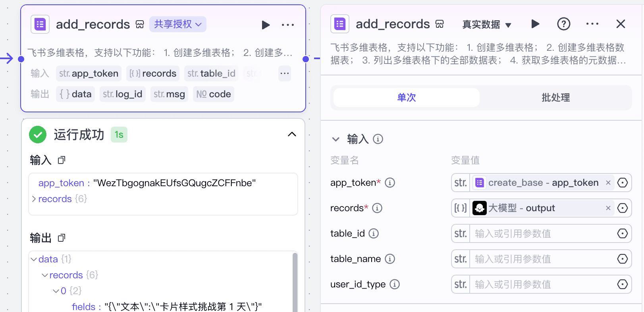Viewport: 644px width, 312px height.
Task: Click the log_id output tag on node
Action: 122,94
